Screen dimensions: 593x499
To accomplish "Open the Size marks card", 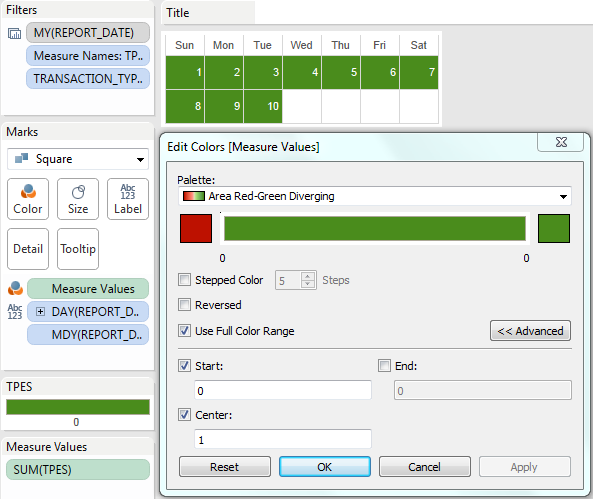I will coord(78,199).
